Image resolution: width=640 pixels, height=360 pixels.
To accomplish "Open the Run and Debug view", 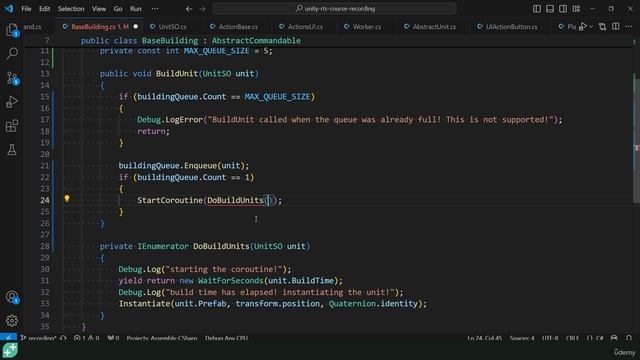I will tap(12, 102).
